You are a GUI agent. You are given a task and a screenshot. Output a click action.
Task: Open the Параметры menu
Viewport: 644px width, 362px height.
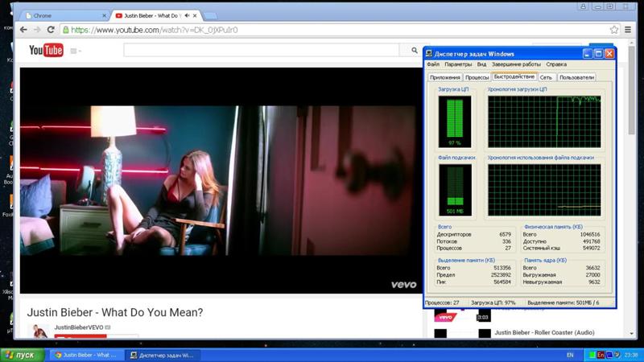[458, 64]
